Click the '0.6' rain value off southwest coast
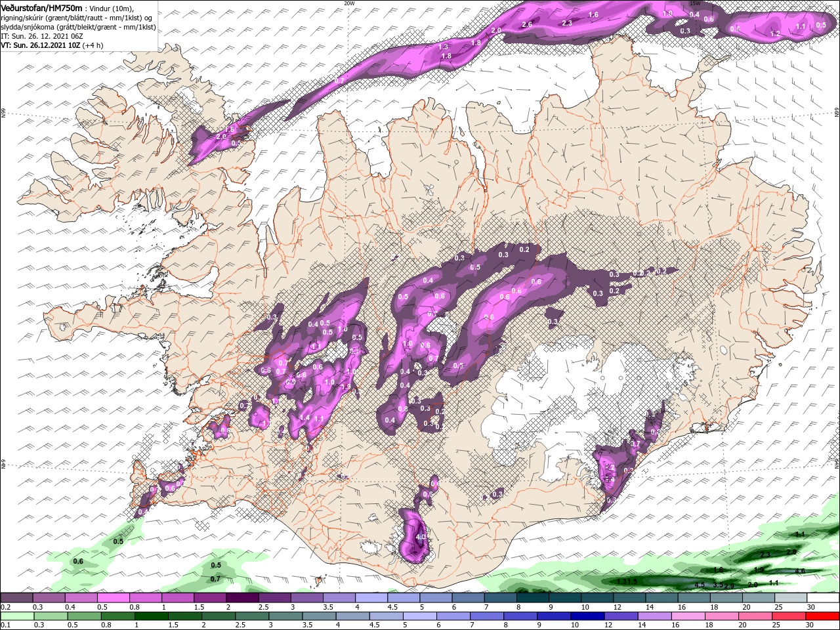This screenshot has width=840, height=630. (x=78, y=561)
